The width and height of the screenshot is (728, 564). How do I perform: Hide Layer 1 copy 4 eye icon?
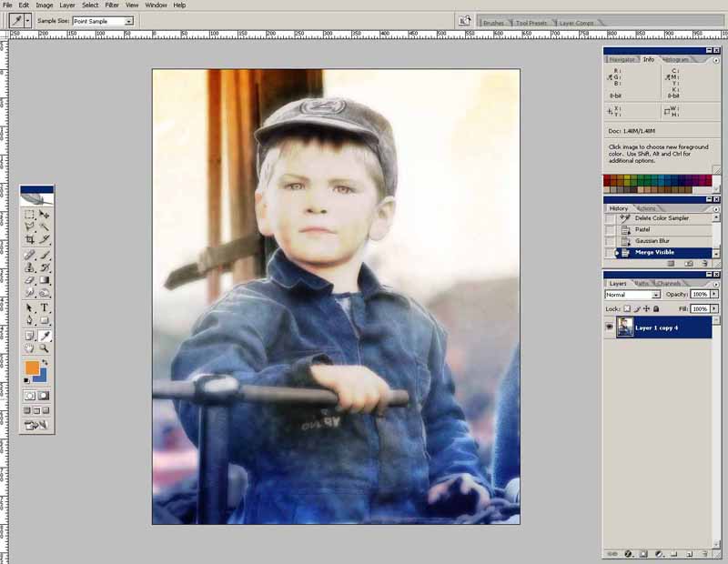point(609,327)
